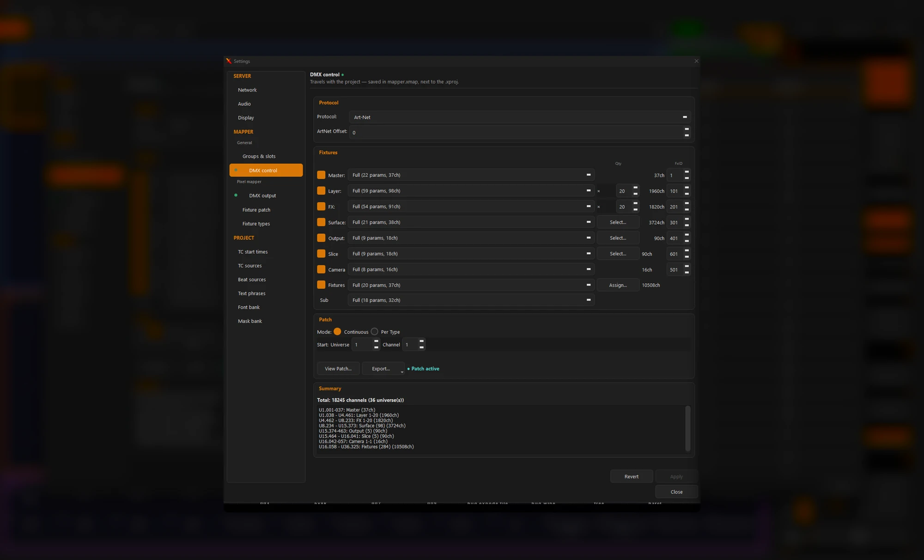Open the Camera mode dropdown Full 16ch
The width and height of the screenshot is (924, 560).
pos(471,269)
